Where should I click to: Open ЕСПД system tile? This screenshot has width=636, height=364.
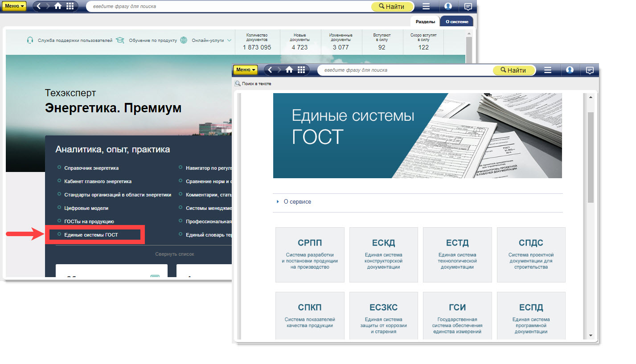[531, 315]
